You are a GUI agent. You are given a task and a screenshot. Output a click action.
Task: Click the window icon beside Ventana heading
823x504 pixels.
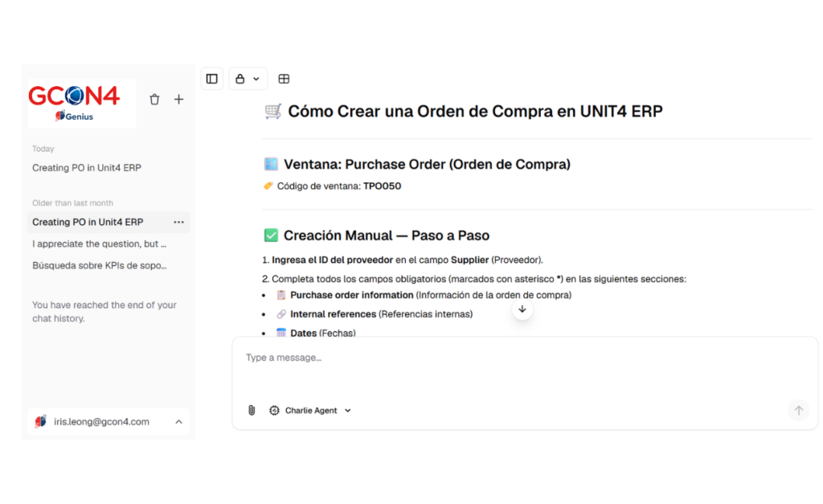point(271,164)
